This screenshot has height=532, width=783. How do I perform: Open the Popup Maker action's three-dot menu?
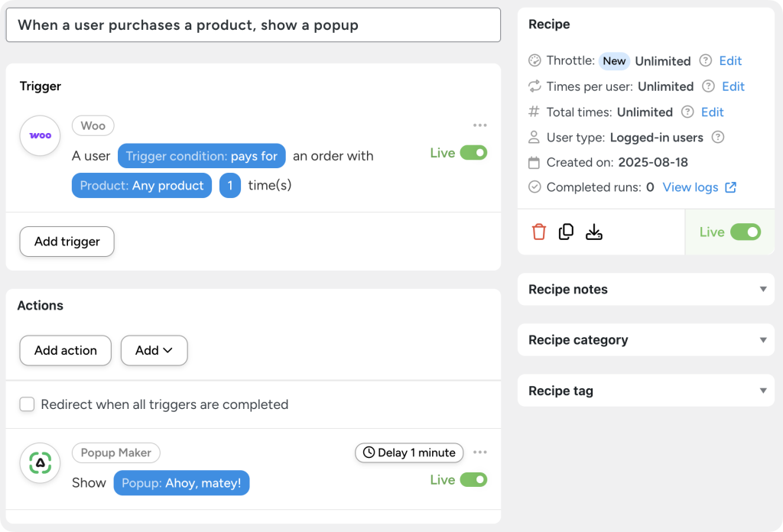pyautogui.click(x=480, y=452)
